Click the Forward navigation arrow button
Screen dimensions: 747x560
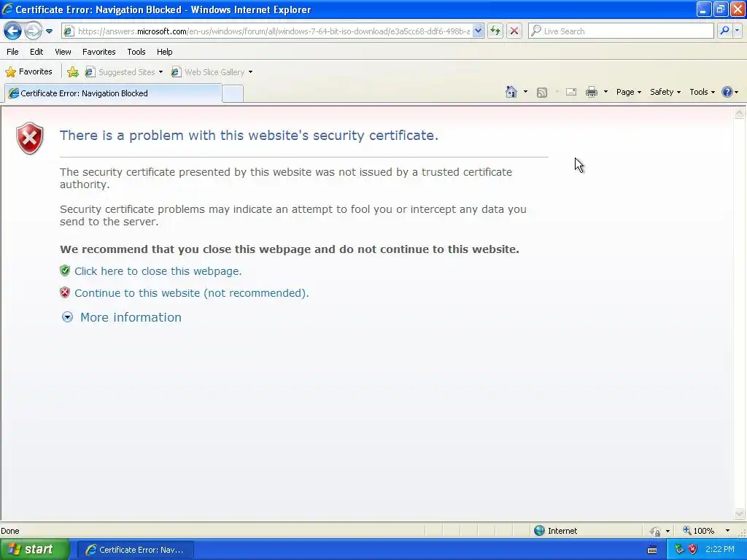pyautogui.click(x=33, y=31)
